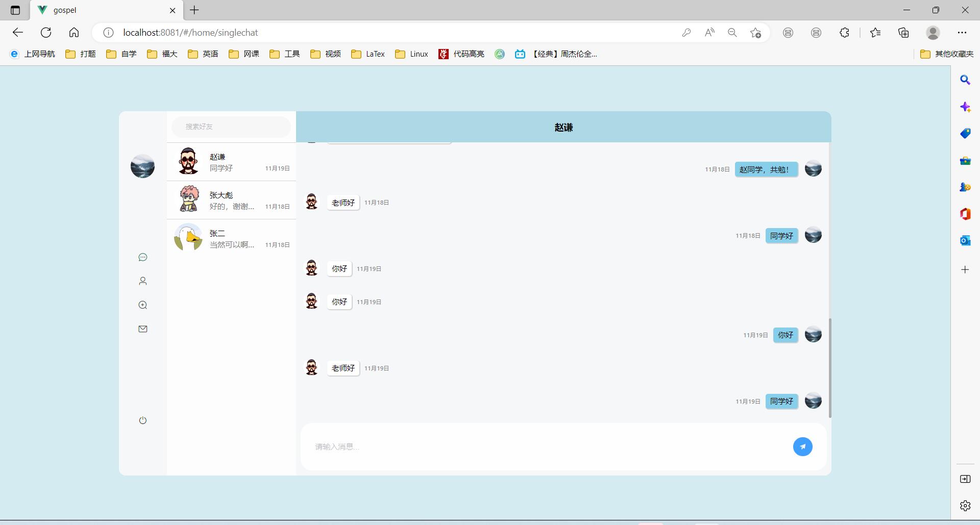Image resolution: width=980 pixels, height=525 pixels.
Task: Open the browser settings and more menu
Action: (962, 33)
